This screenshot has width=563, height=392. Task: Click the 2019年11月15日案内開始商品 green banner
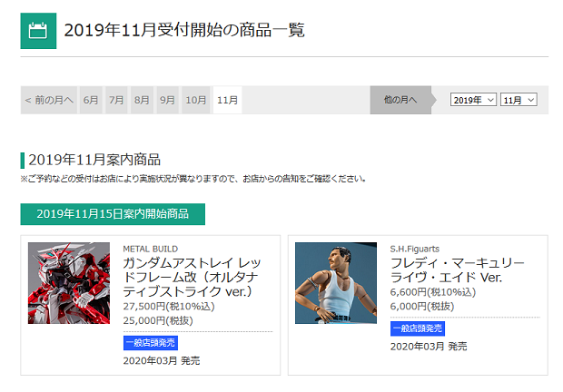click(x=113, y=214)
